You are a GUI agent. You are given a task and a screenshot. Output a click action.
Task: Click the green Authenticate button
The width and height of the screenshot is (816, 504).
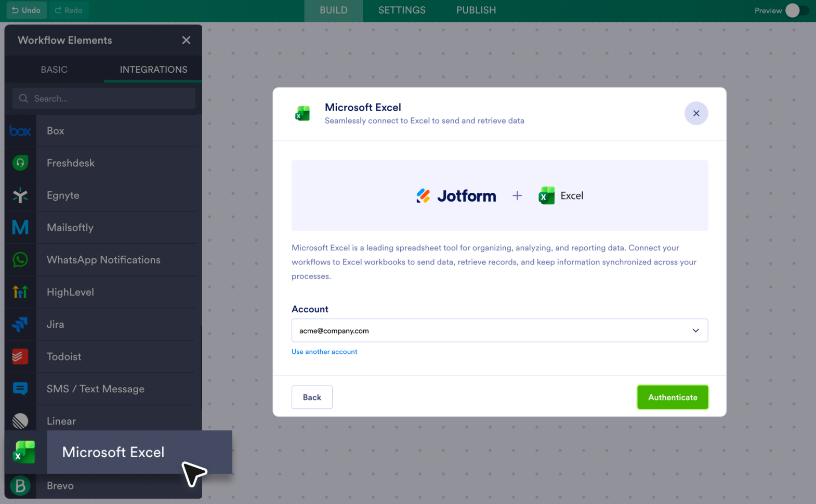tap(673, 397)
